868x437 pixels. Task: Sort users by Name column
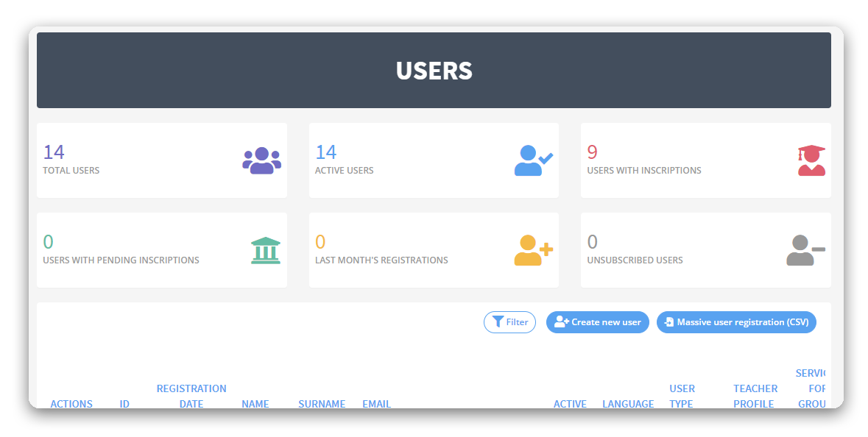coord(255,403)
